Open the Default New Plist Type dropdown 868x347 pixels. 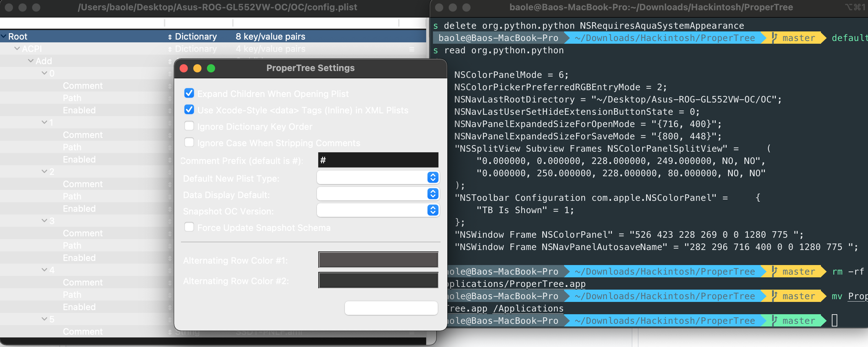tap(432, 178)
